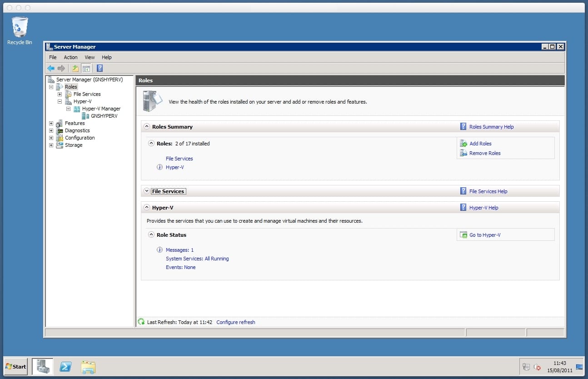Click the green refresh icon by Last Refresh
Screen dimensions: 588x379
141,322
